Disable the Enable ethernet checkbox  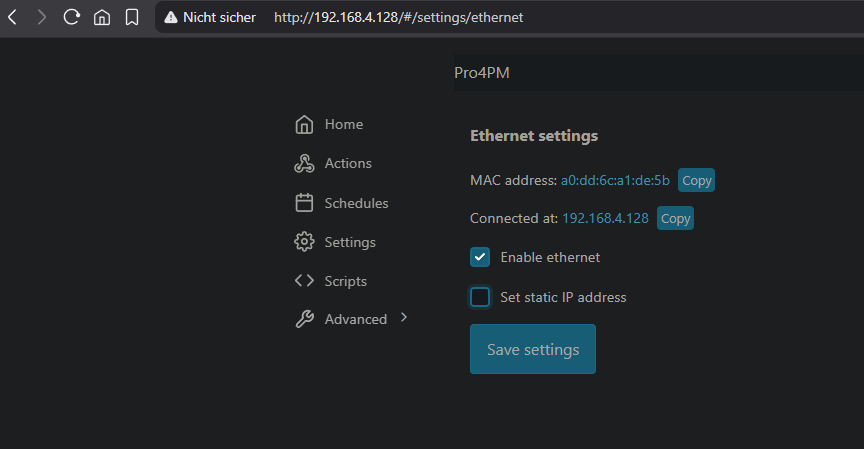(x=480, y=258)
